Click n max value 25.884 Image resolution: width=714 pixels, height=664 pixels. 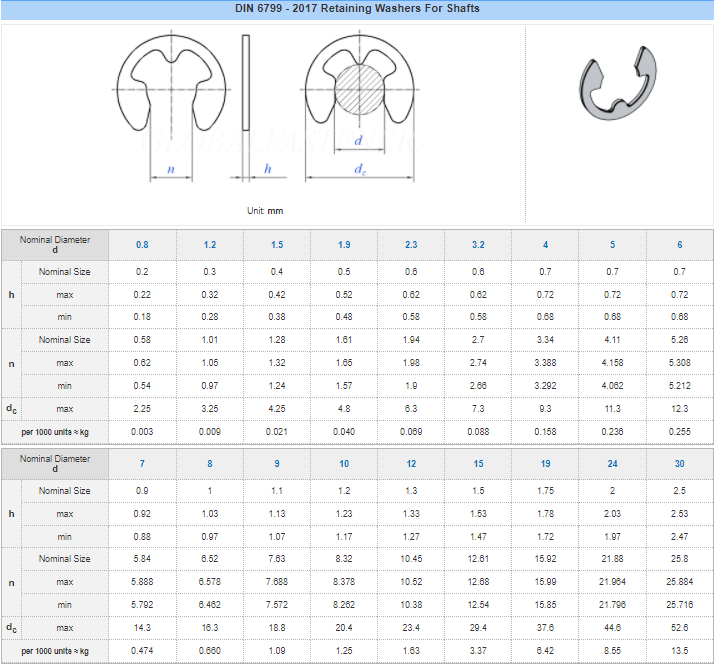[680, 581]
